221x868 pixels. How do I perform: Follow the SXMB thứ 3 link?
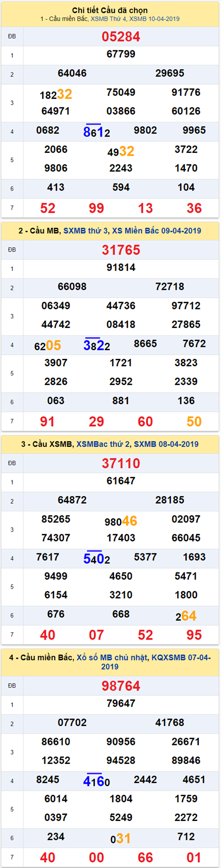point(86,231)
